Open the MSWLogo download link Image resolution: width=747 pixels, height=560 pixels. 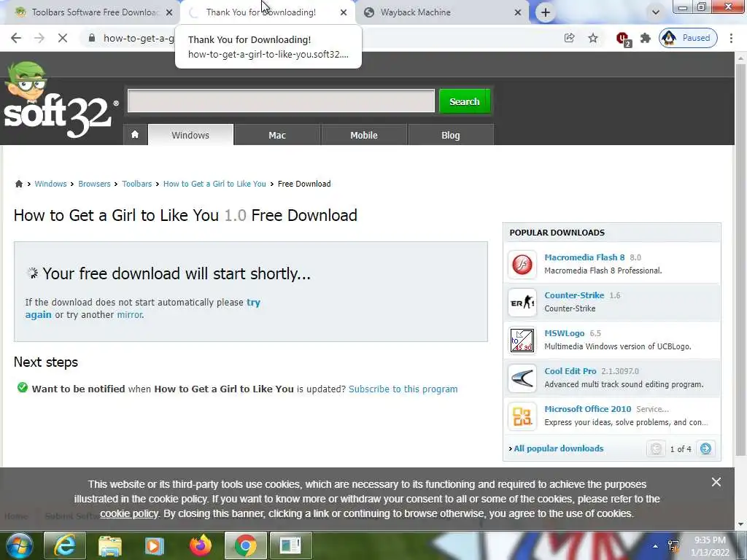(x=565, y=333)
